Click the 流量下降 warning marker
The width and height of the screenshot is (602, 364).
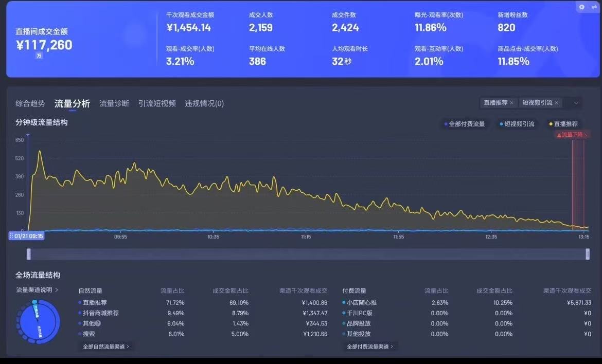point(572,135)
